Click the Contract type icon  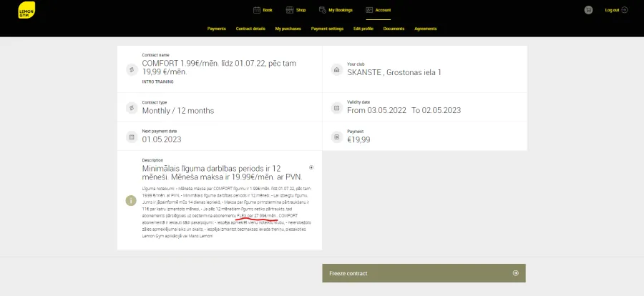click(132, 108)
